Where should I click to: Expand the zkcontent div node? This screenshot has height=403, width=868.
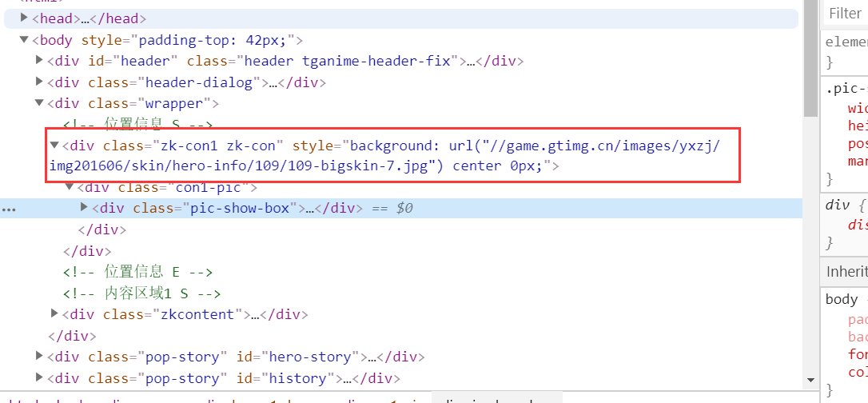[54, 313]
